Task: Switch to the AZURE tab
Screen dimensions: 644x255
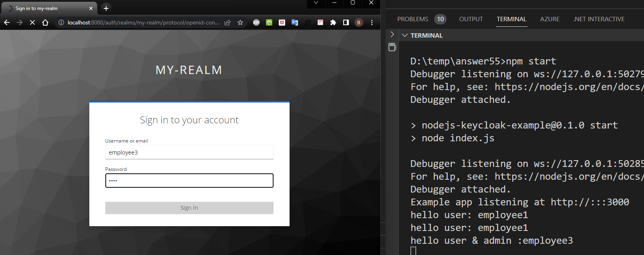Action: (x=549, y=19)
